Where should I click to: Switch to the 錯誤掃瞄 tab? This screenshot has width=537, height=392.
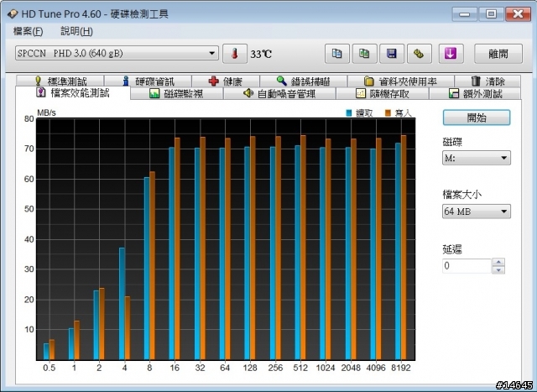click(x=304, y=81)
